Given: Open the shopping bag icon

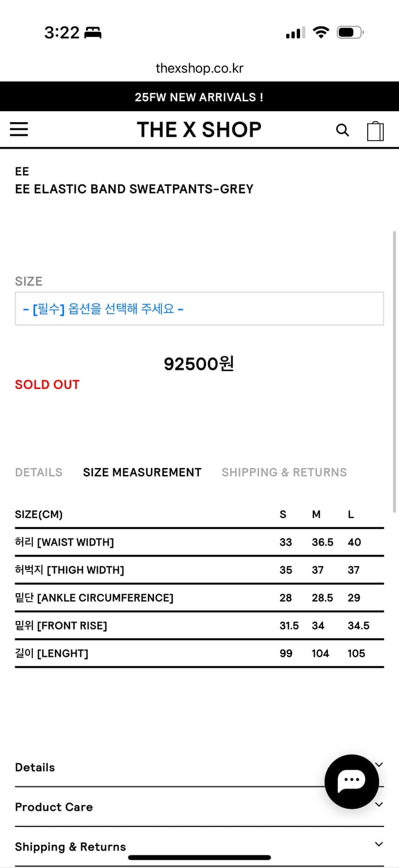Looking at the screenshot, I should pos(375,131).
